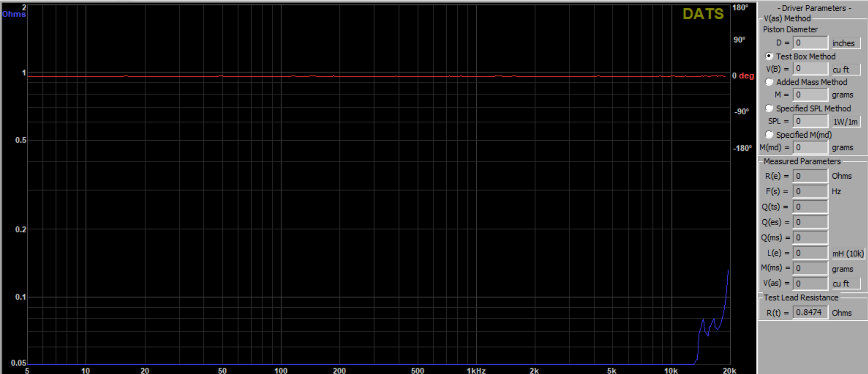The width and height of the screenshot is (868, 374).
Task: Click the SPL value input field
Action: [810, 121]
